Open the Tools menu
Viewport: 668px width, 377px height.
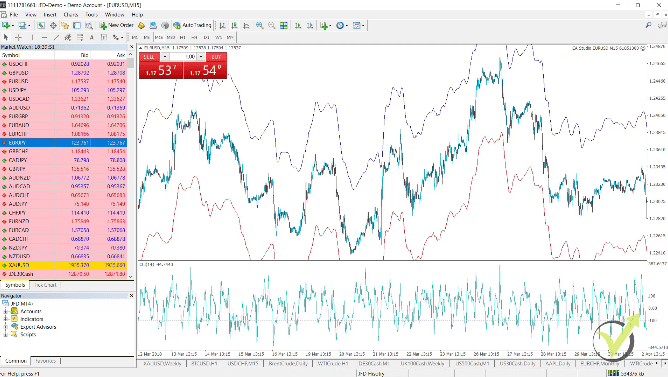(x=92, y=14)
